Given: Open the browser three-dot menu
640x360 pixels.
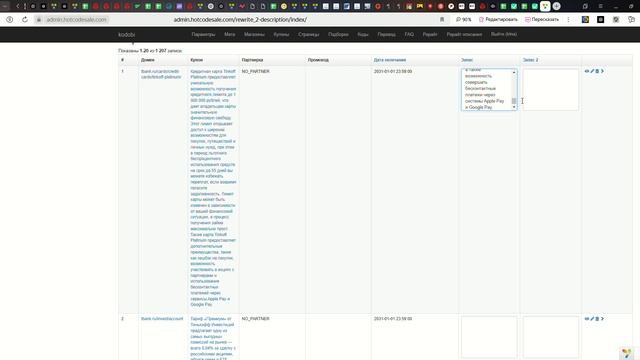Looking at the screenshot, I should point(569,20).
